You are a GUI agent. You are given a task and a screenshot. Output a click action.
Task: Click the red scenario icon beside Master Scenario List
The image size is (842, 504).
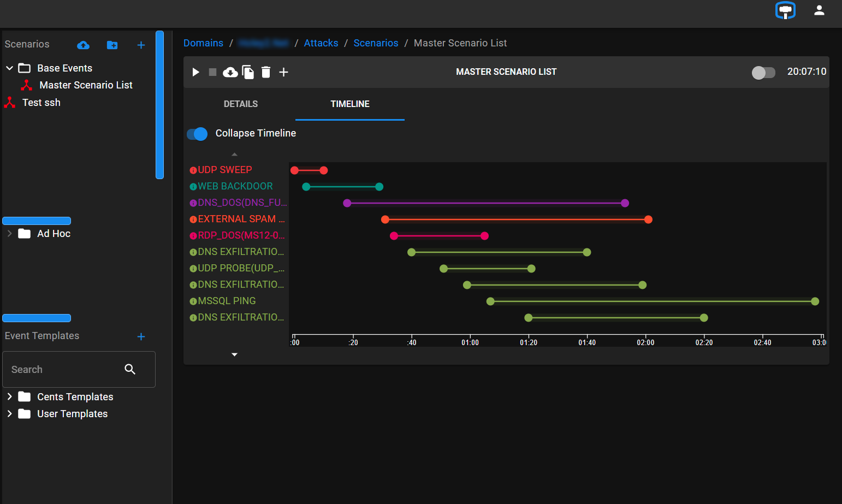26,85
